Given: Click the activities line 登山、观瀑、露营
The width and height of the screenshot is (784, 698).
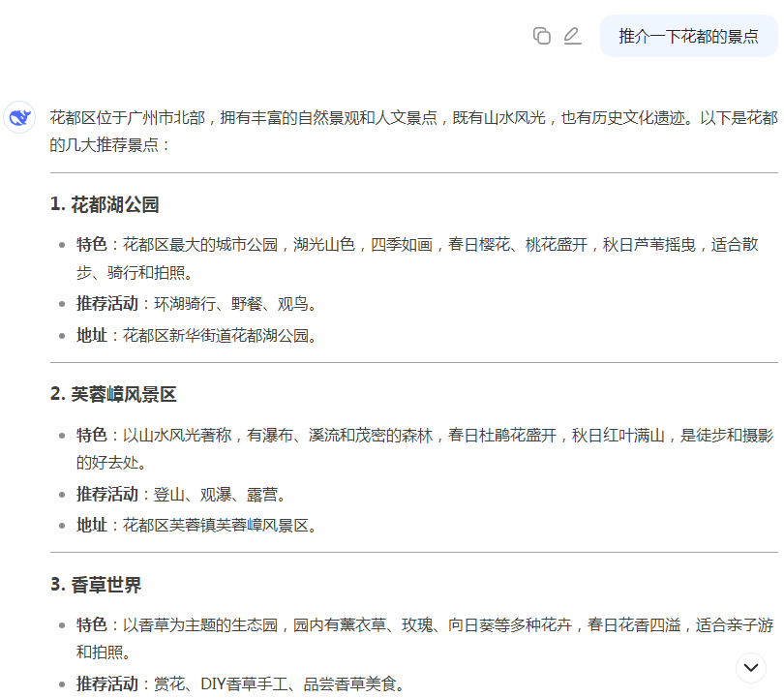Looking at the screenshot, I should 182,494.
